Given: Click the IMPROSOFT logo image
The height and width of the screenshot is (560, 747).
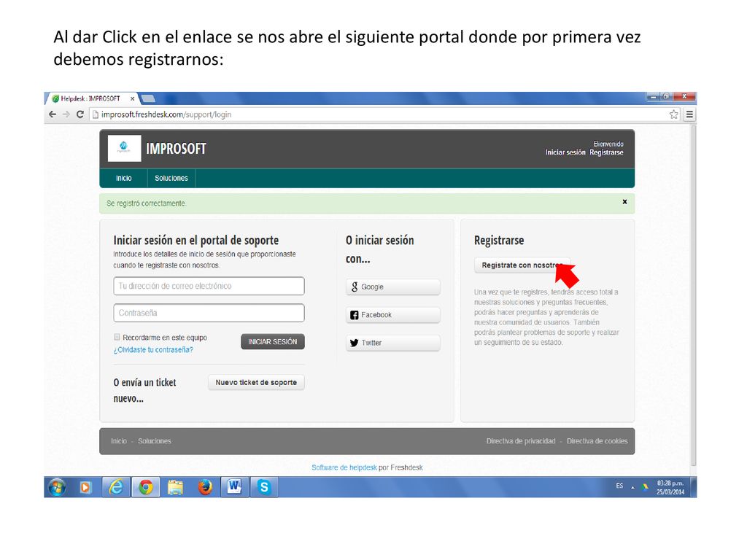Looking at the screenshot, I should [124, 148].
